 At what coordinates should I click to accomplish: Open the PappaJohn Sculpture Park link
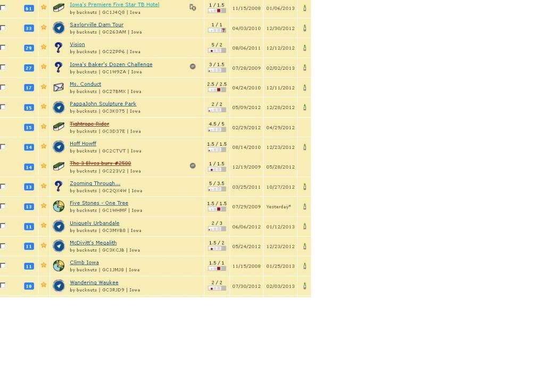103,104
